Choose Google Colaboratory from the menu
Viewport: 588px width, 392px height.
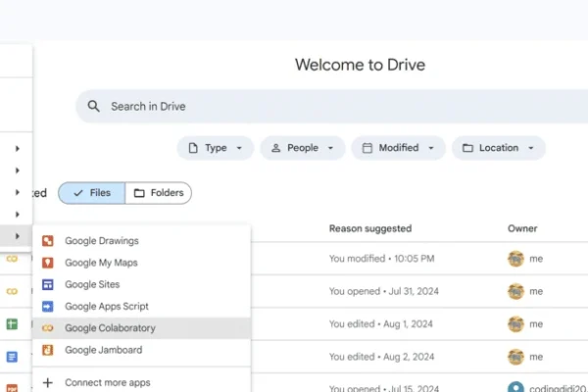110,328
